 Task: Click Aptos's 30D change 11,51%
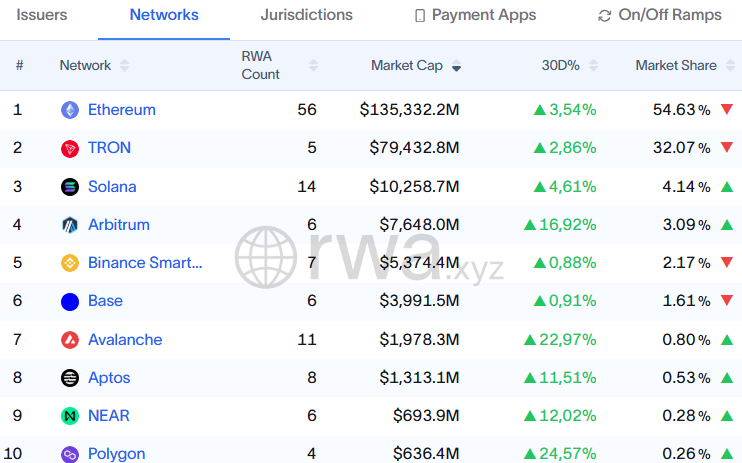click(560, 378)
